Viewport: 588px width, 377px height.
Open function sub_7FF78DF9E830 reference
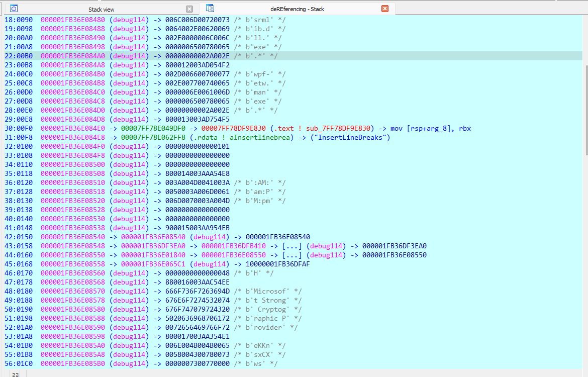pyautogui.click(x=338, y=128)
